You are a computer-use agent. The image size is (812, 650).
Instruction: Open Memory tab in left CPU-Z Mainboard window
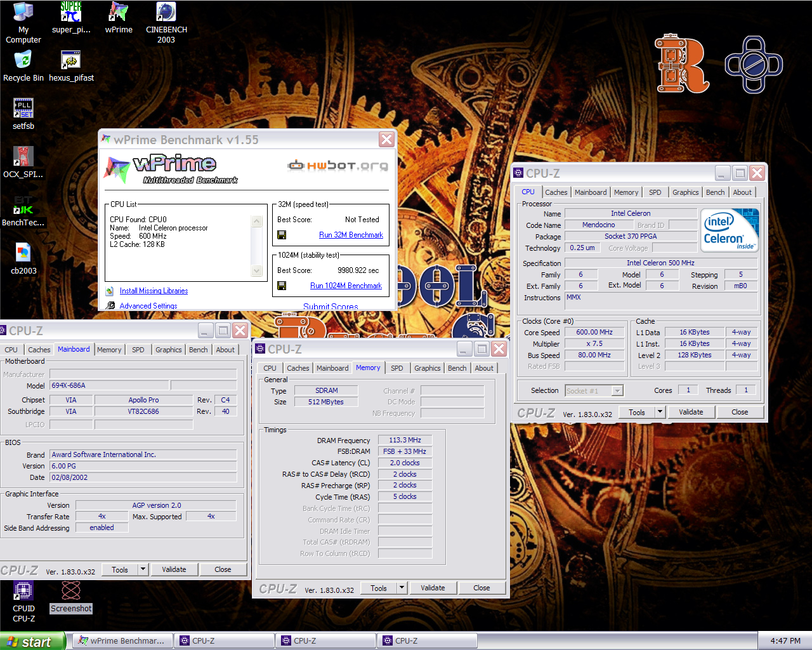pyautogui.click(x=109, y=350)
